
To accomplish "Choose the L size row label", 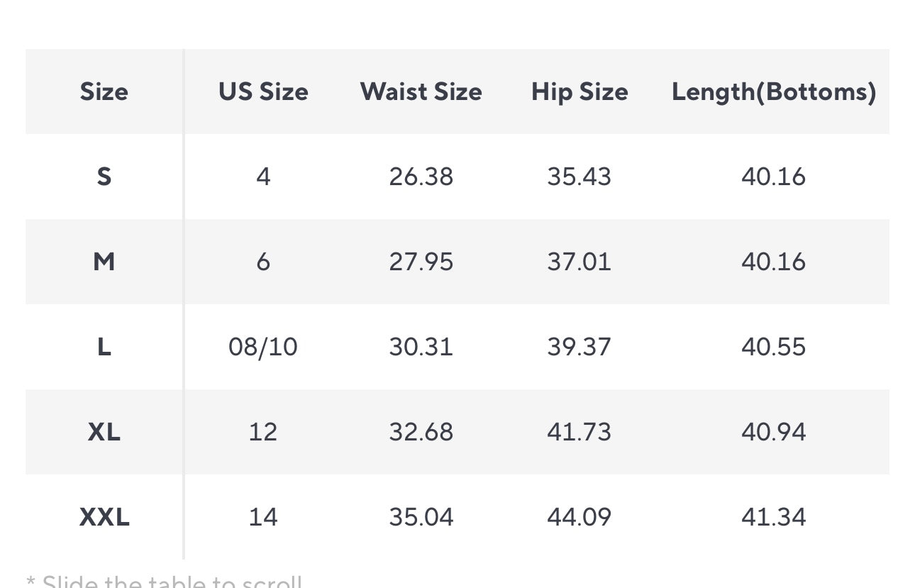I will tap(104, 347).
